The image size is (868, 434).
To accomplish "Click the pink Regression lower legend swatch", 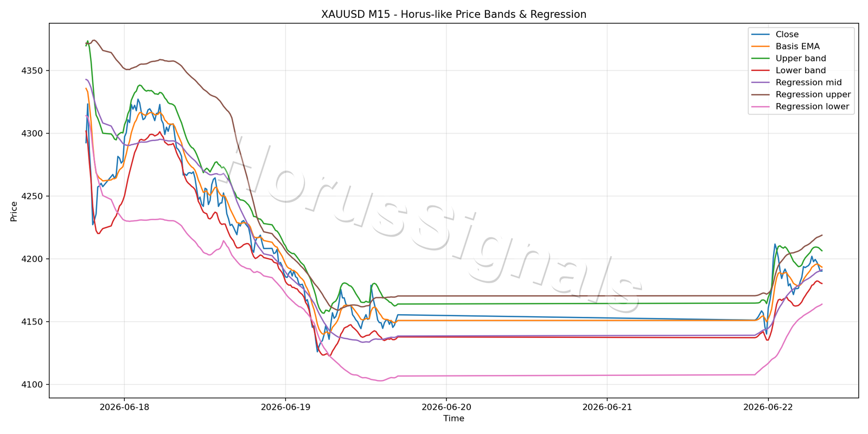I will pos(761,107).
